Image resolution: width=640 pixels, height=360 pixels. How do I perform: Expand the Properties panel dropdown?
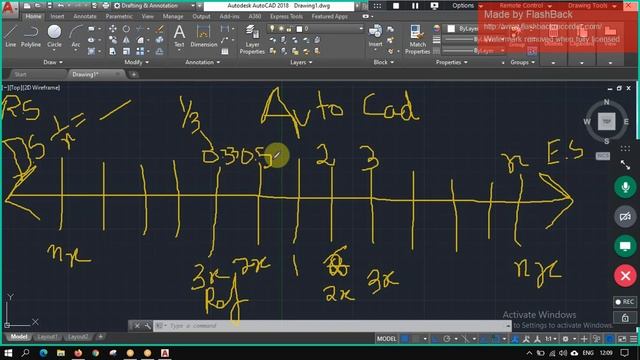(x=451, y=62)
